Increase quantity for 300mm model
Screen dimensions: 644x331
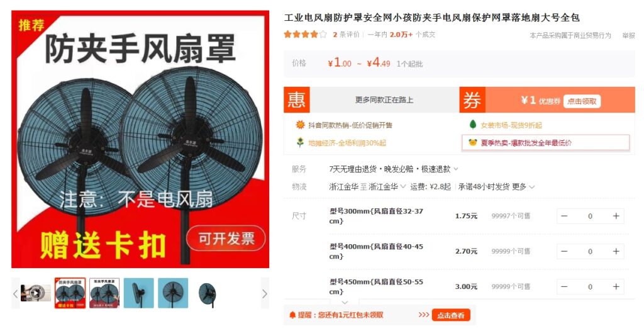(x=616, y=216)
